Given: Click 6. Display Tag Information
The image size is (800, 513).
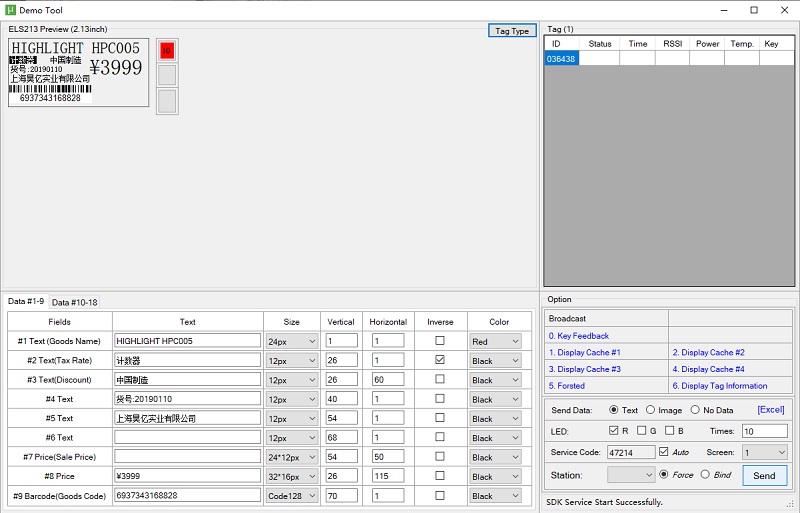Looking at the screenshot, I should [719, 386].
